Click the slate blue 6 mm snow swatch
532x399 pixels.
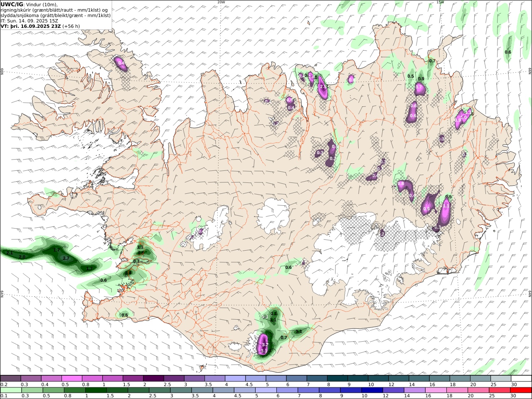pos(296,379)
